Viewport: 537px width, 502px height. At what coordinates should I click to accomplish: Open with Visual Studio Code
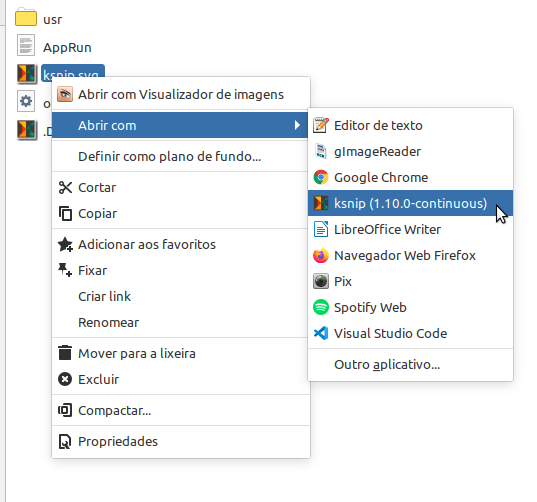point(410,334)
